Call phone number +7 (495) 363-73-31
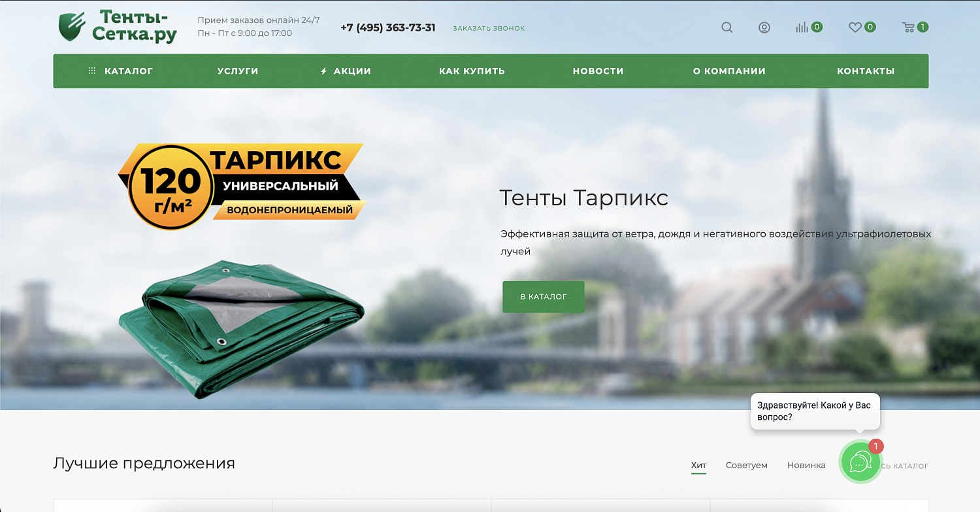The height and width of the screenshot is (512, 980). tap(388, 27)
